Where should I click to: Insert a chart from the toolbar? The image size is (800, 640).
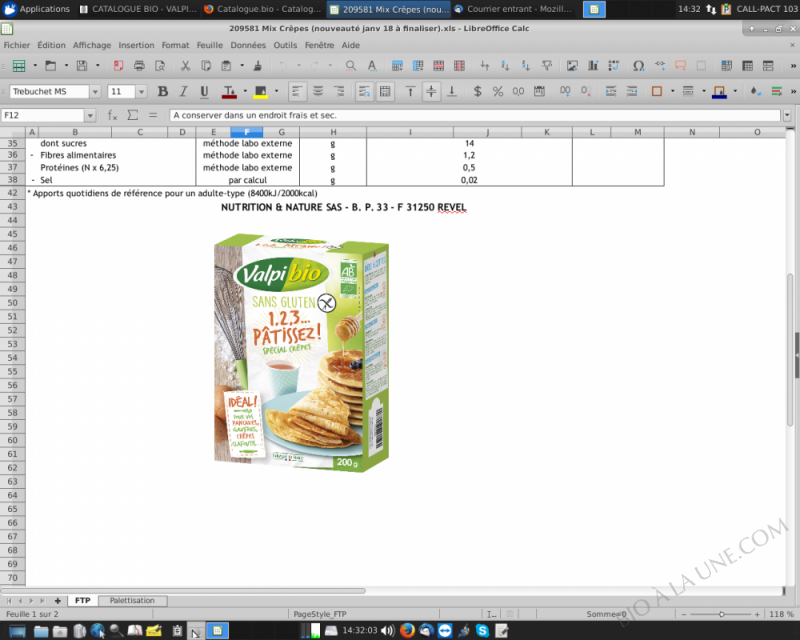[593, 65]
